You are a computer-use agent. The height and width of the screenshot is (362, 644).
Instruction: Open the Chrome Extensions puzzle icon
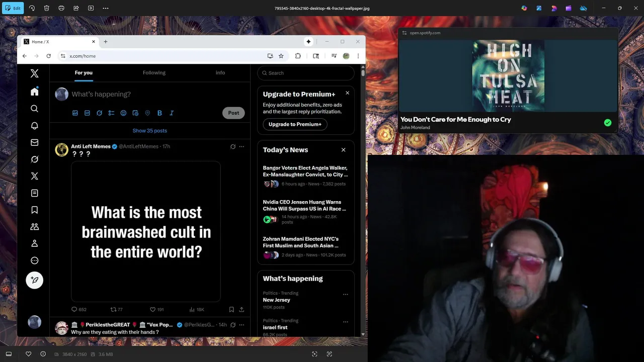(x=298, y=56)
